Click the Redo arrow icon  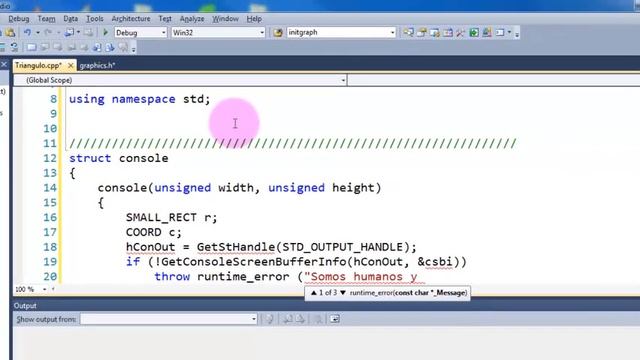(48, 32)
